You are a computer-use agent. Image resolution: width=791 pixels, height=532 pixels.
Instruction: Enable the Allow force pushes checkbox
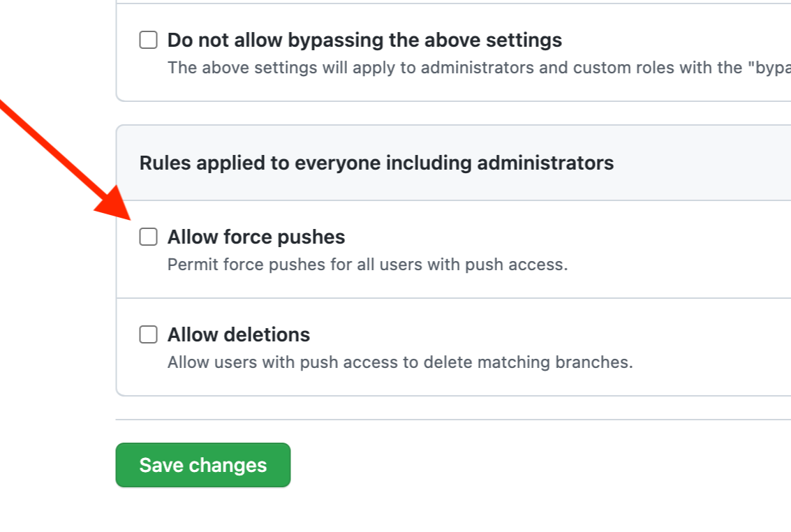[x=148, y=237]
